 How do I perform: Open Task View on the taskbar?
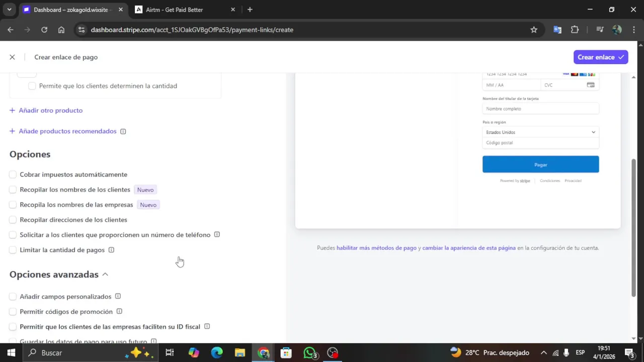click(170, 353)
